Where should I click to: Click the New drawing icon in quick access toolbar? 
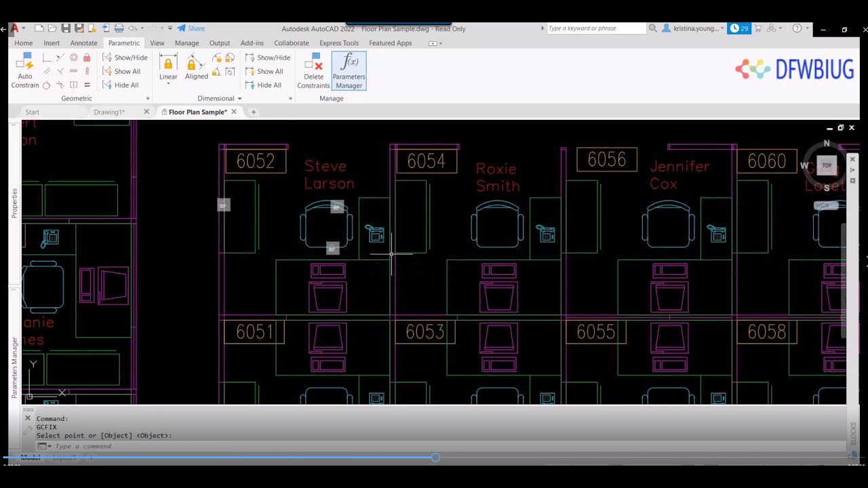[x=39, y=28]
